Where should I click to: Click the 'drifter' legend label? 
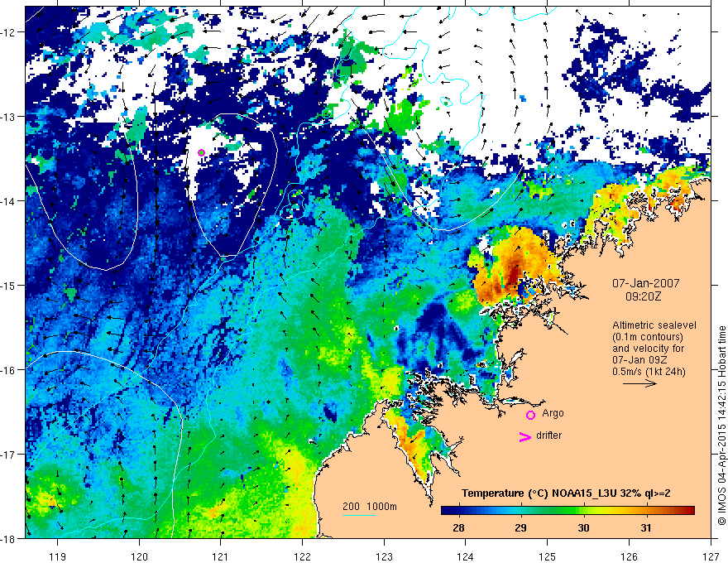[548, 435]
